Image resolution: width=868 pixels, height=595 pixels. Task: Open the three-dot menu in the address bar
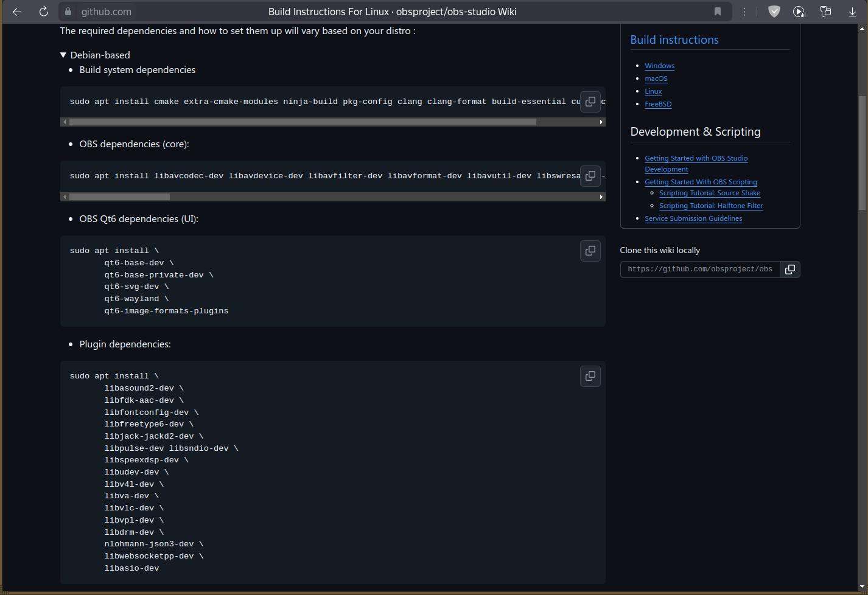pyautogui.click(x=744, y=12)
